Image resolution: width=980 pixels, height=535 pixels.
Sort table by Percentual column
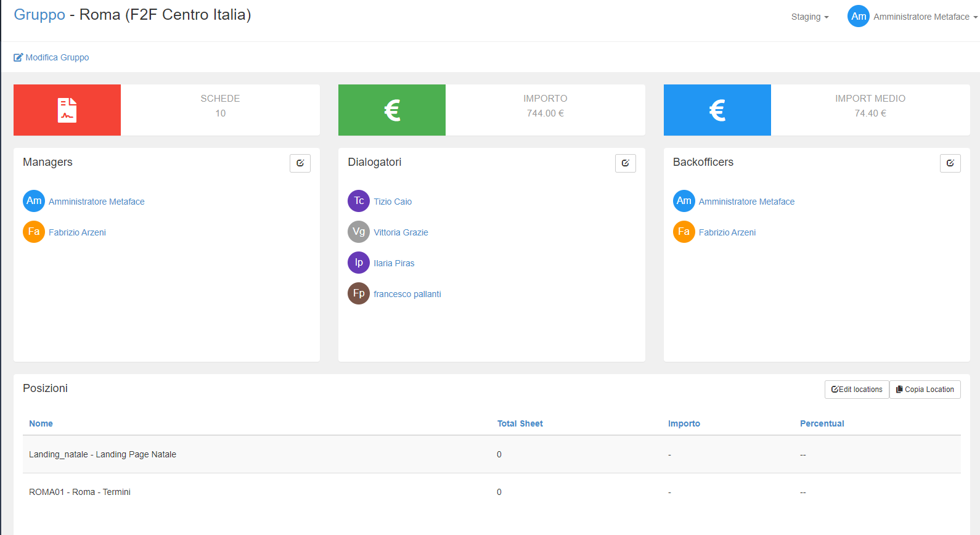(x=822, y=423)
